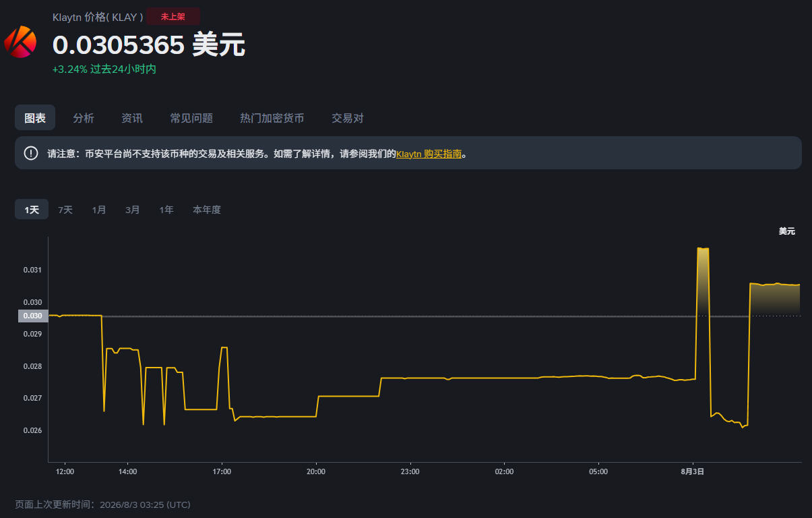
Task: Click the 0.030 reference price label
Action: click(x=32, y=316)
